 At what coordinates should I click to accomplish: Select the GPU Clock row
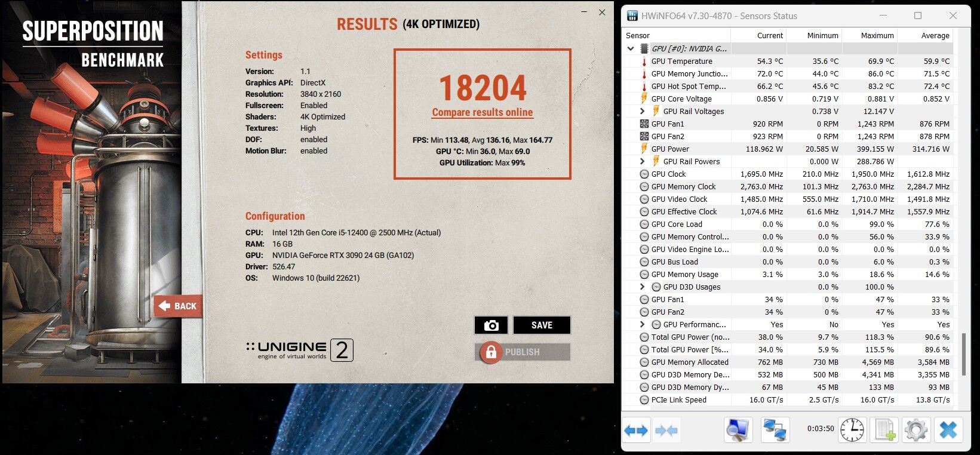pos(788,174)
